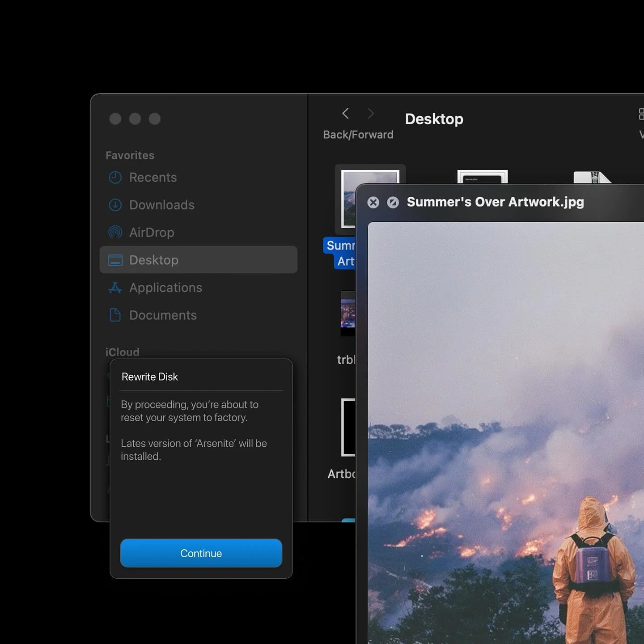
Task: Click the Documents page icon
Action: 115,315
